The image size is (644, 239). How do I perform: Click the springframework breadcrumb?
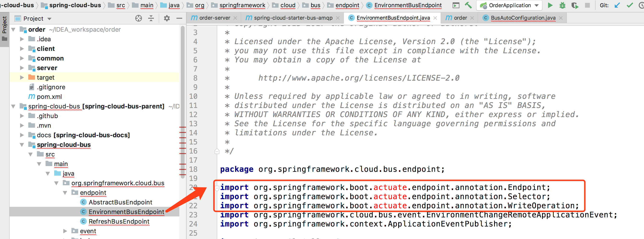242,5
